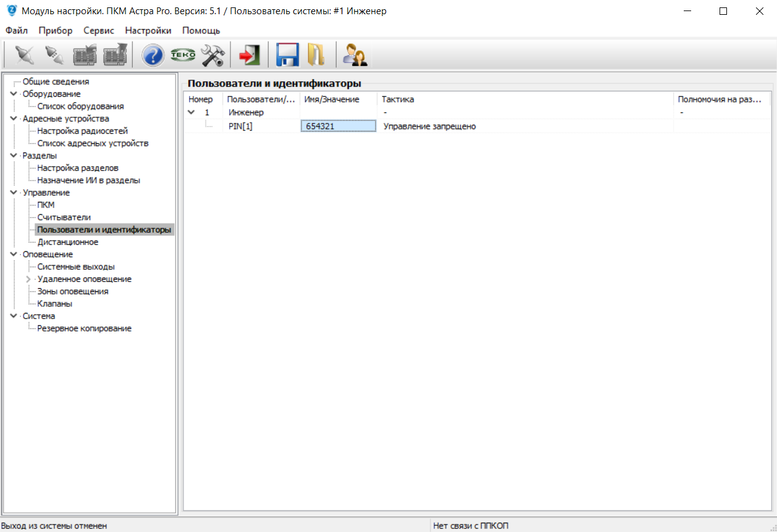Collapse the Оборудование tree node

coord(14,94)
